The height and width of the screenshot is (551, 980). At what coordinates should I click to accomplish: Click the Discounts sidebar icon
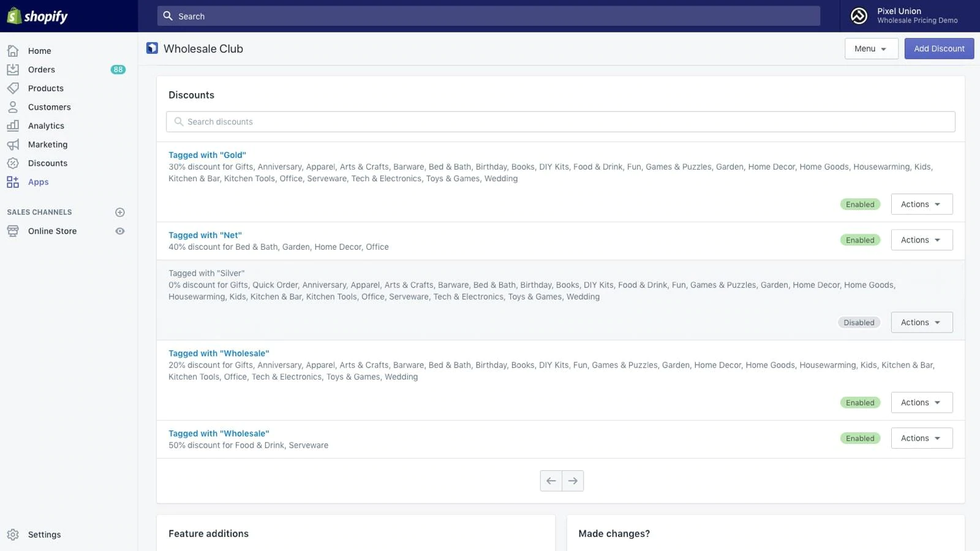pyautogui.click(x=13, y=163)
